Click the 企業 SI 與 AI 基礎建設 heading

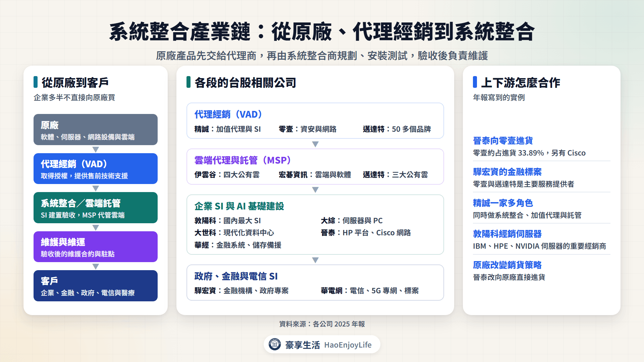pos(239,206)
